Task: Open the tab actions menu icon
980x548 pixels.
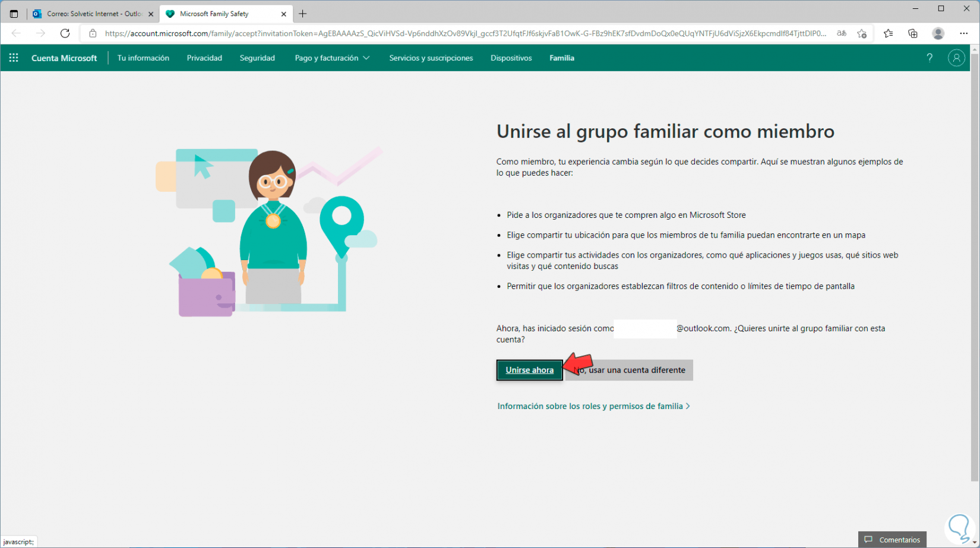Action: tap(14, 14)
